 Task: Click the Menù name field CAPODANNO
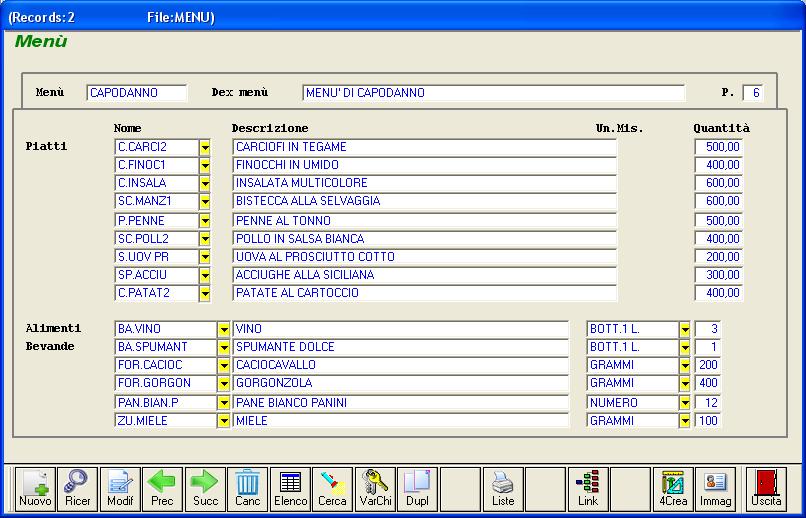(x=136, y=93)
